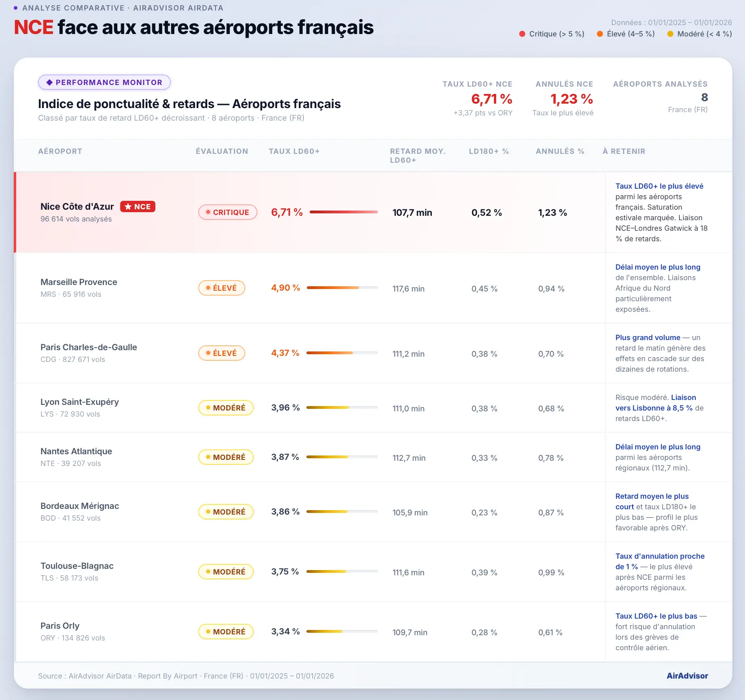Click the Lyon 3,96 % progress bar
This screenshot has height=700, width=745.
[342, 407]
